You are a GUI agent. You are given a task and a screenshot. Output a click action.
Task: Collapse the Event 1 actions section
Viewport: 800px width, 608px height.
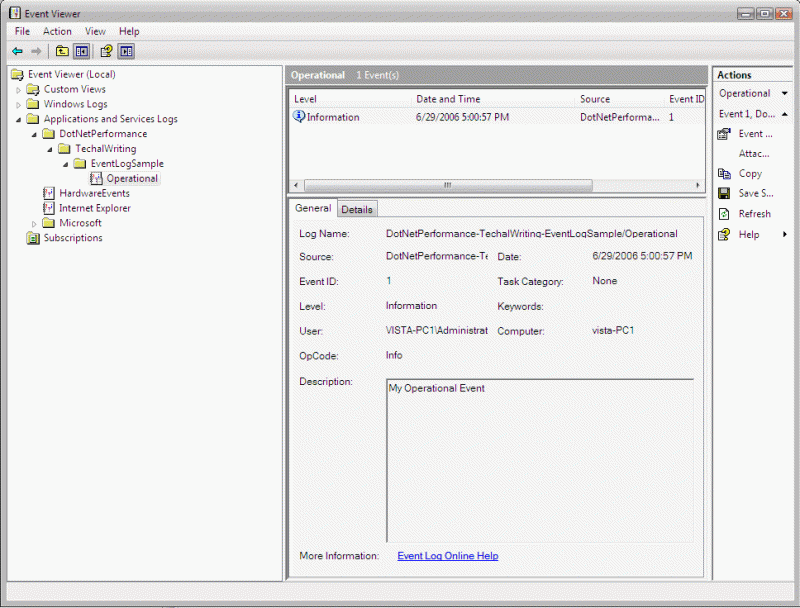coord(786,113)
